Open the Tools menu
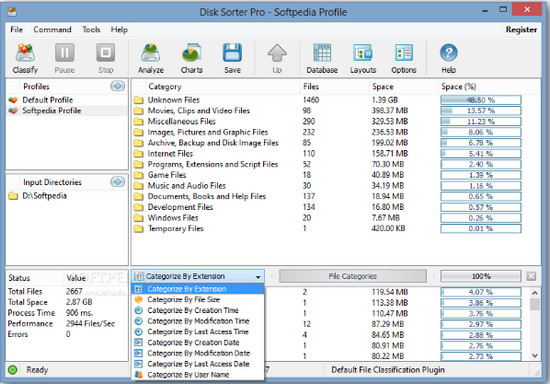 coord(91,29)
